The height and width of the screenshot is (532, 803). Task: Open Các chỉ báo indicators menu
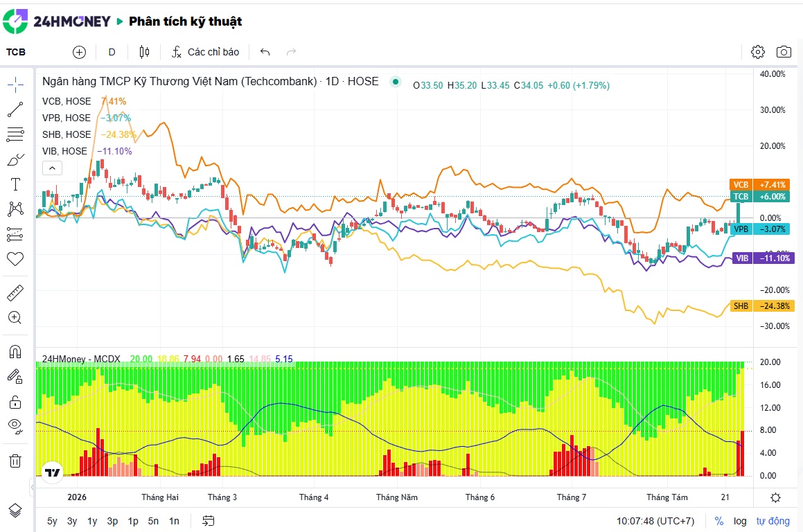coord(205,52)
